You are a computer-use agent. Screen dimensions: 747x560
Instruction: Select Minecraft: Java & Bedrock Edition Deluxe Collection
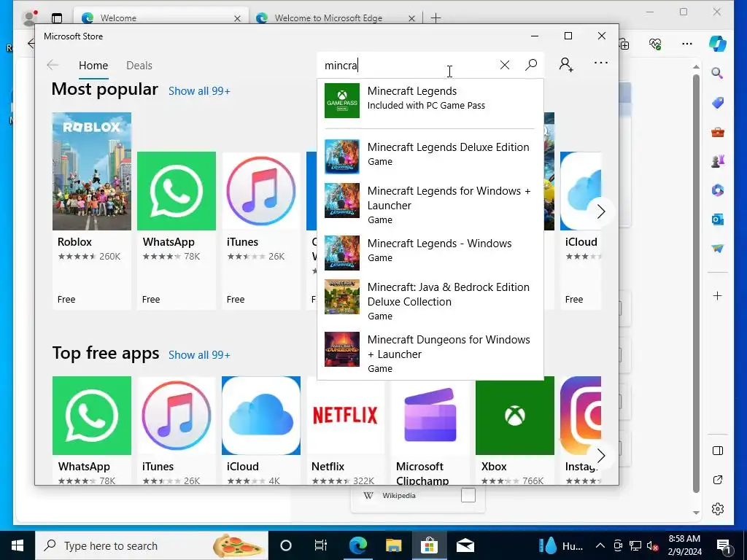point(430,301)
